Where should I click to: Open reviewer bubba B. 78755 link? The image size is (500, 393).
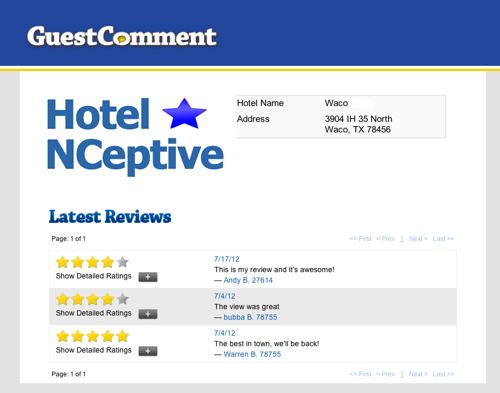click(x=250, y=317)
